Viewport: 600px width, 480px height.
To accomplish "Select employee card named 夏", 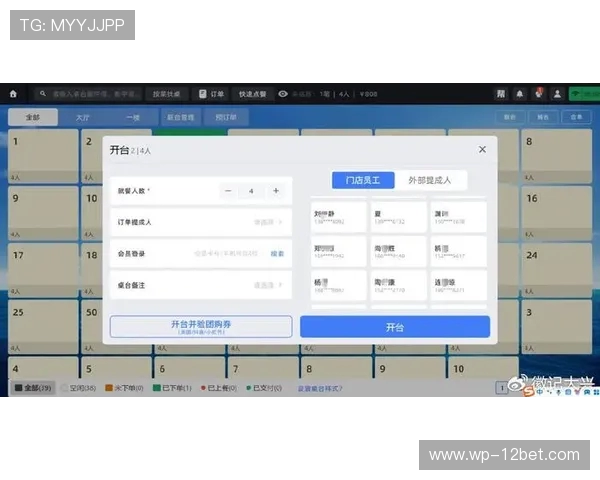I will pos(398,217).
